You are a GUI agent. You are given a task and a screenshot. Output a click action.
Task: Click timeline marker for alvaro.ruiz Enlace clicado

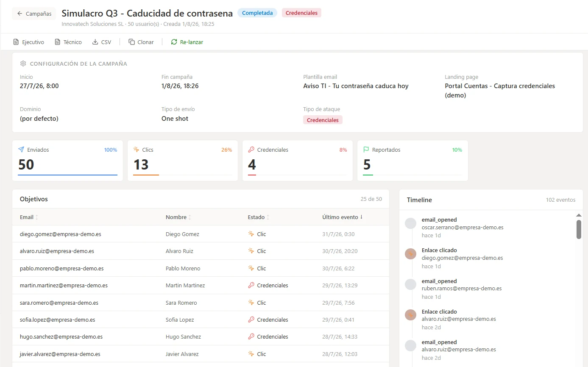click(410, 315)
